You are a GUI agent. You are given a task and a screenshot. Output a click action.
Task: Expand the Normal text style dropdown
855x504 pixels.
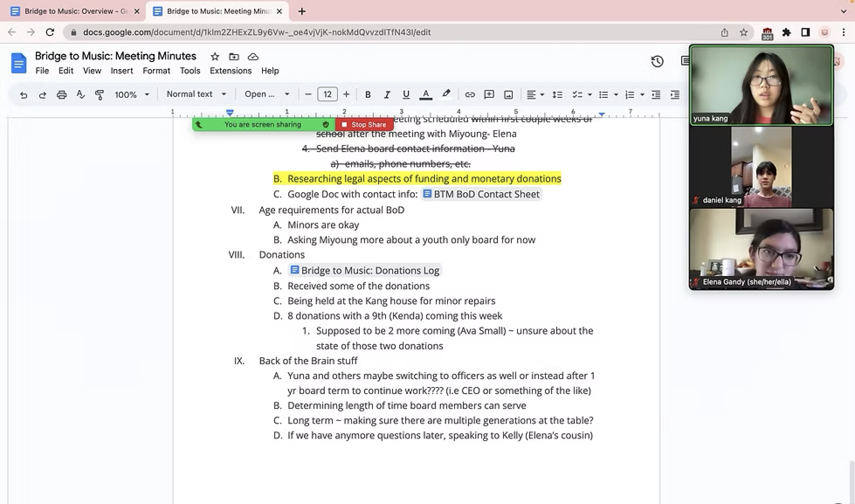(196, 94)
